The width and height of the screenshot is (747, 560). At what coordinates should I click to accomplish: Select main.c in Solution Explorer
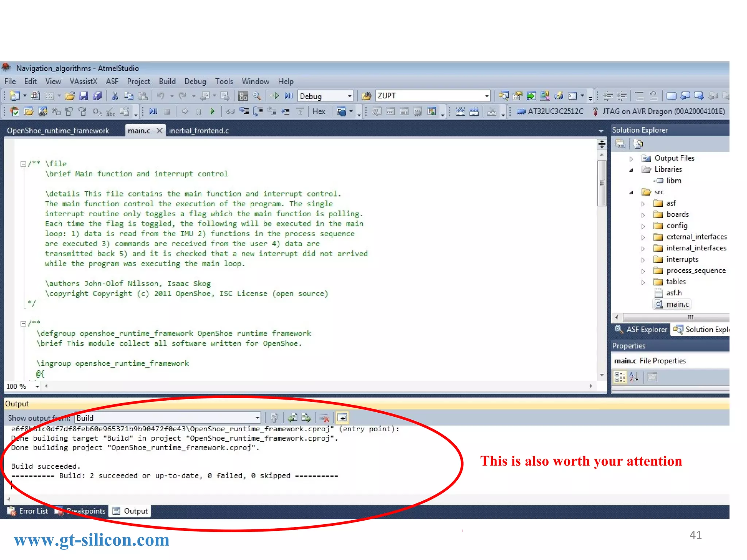677,304
